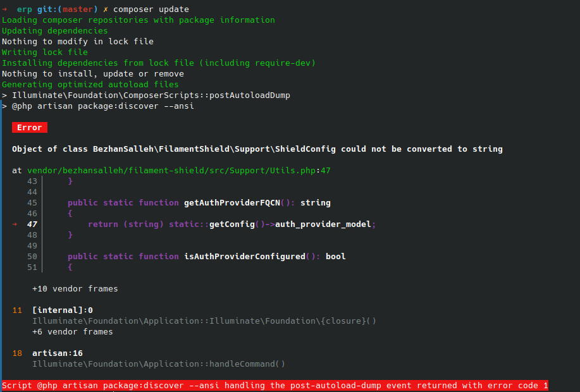
Task: Select the 'git:(master)' branch prompt text
Action: (x=67, y=9)
